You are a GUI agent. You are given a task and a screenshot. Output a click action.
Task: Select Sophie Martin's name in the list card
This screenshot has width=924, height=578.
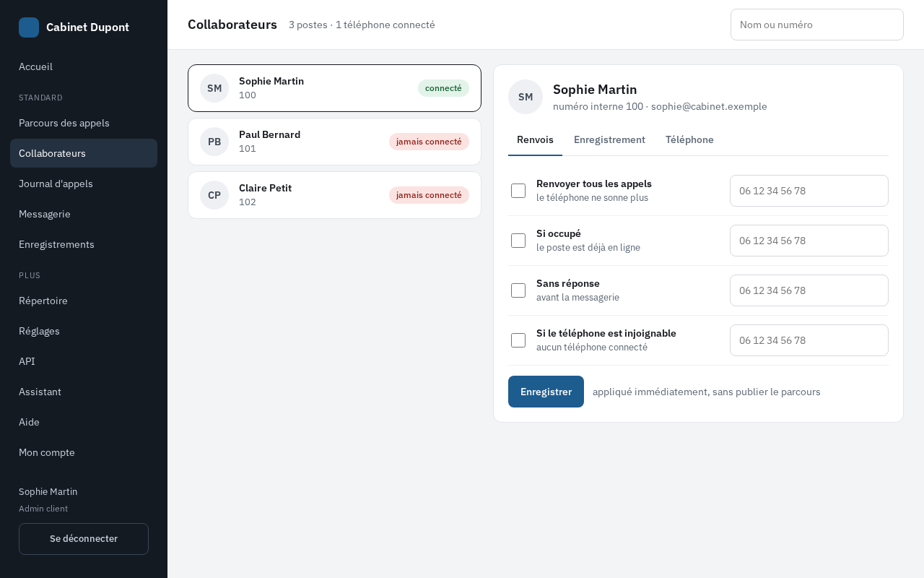[x=271, y=81]
